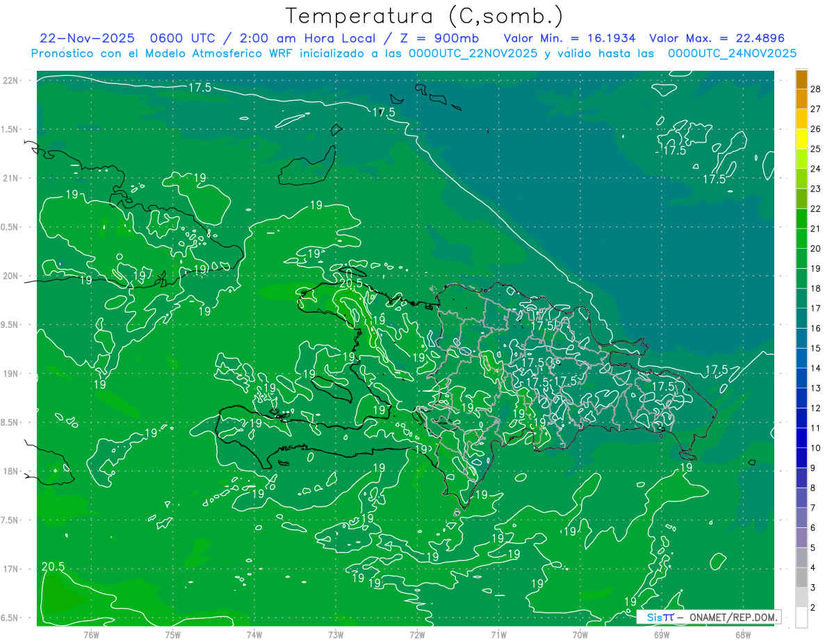Click the "22" value on the color scale
Image resolution: width=834 pixels, height=644 pixels.
[x=816, y=208]
